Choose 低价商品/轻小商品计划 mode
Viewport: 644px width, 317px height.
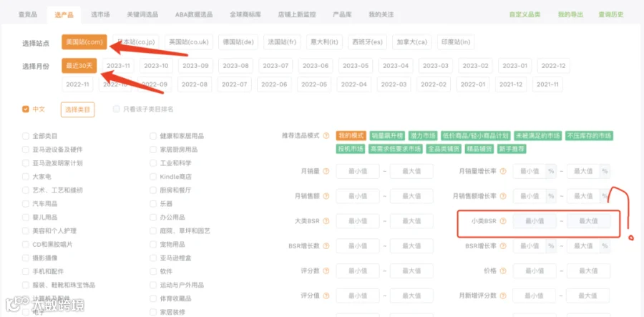476,136
